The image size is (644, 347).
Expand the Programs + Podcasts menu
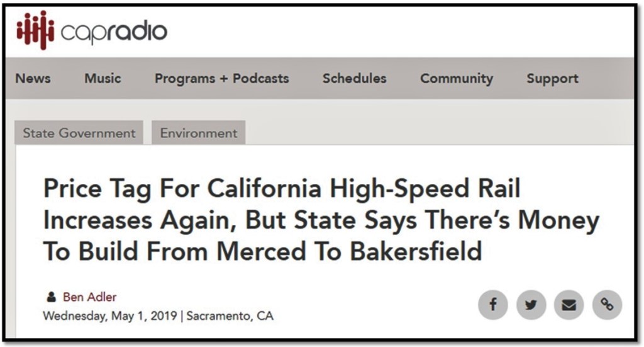pos(221,79)
